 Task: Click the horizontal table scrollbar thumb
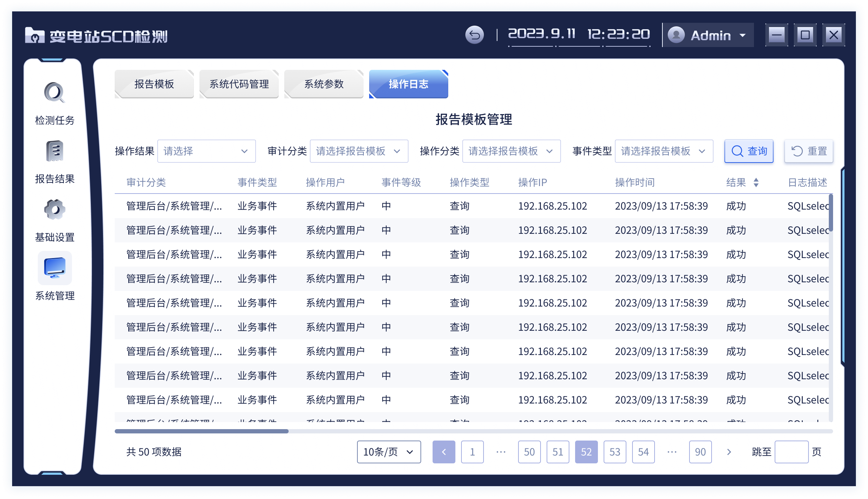tap(202, 431)
